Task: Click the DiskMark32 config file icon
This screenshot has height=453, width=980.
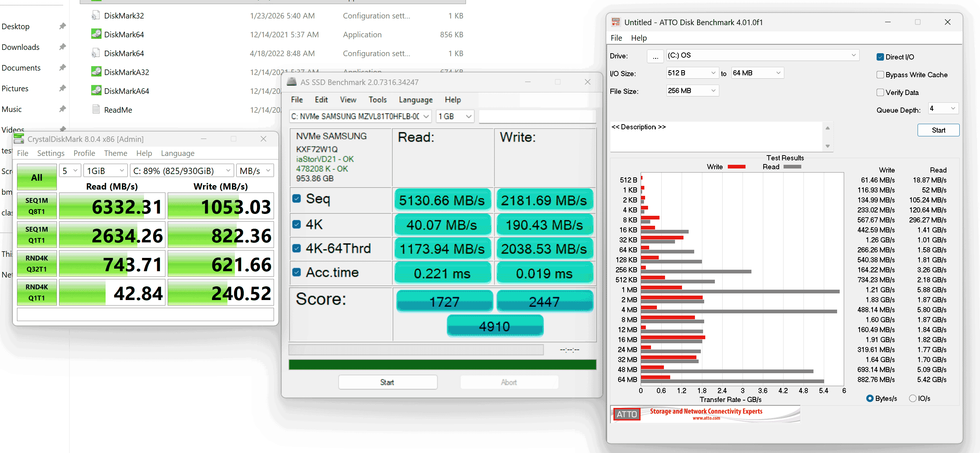Action: (96, 16)
